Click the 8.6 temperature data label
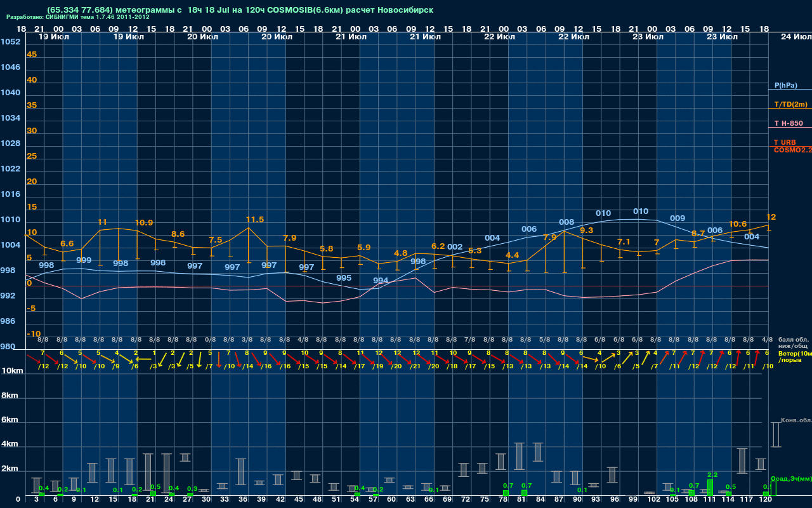The width and height of the screenshot is (812, 508). pyautogui.click(x=178, y=234)
